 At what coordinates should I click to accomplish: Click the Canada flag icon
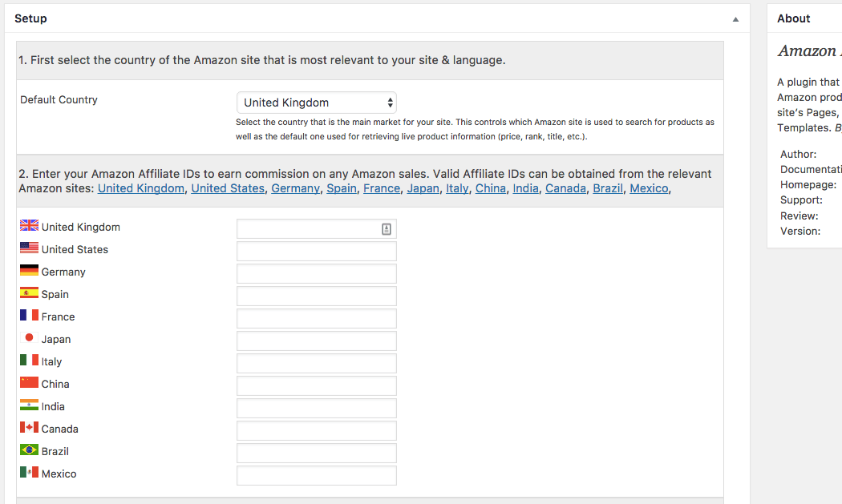pos(29,427)
